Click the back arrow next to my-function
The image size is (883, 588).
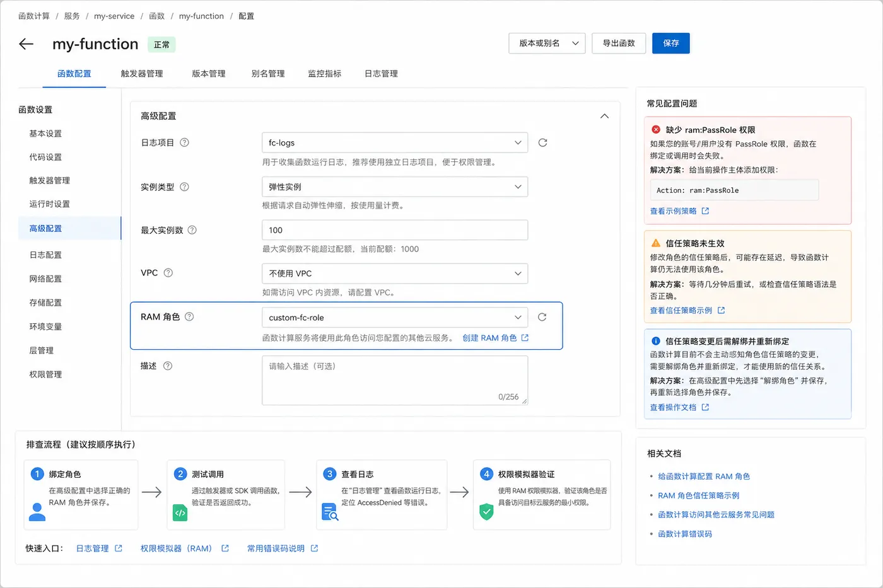click(x=26, y=44)
